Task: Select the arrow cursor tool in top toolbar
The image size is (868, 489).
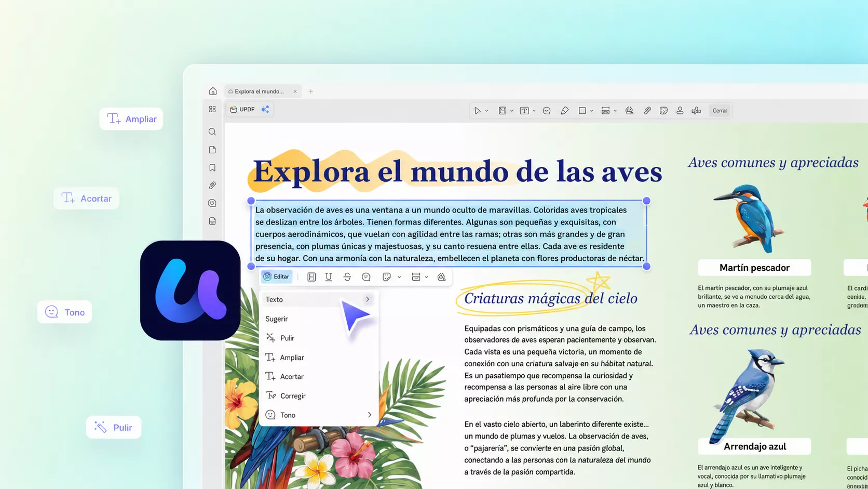Action: [x=478, y=111]
